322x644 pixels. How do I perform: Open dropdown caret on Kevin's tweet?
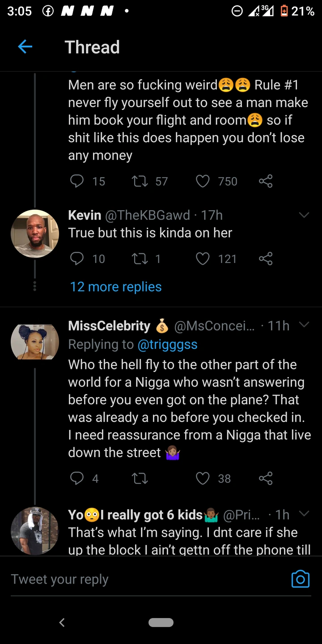(x=304, y=216)
